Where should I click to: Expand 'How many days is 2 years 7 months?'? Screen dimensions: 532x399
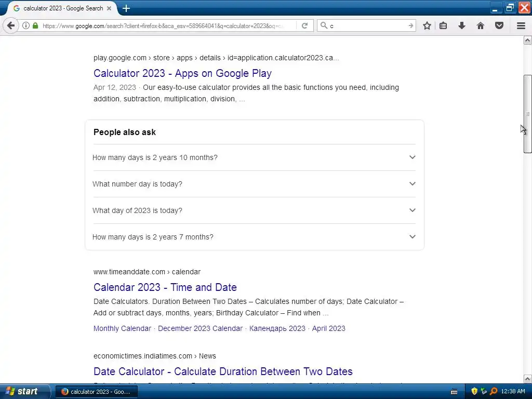[x=254, y=237]
